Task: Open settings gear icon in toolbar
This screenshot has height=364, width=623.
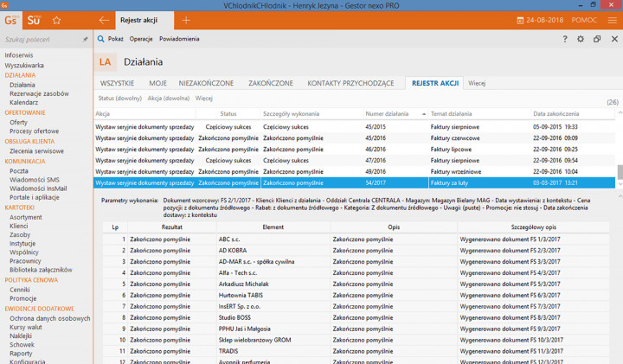Action: coord(581,39)
